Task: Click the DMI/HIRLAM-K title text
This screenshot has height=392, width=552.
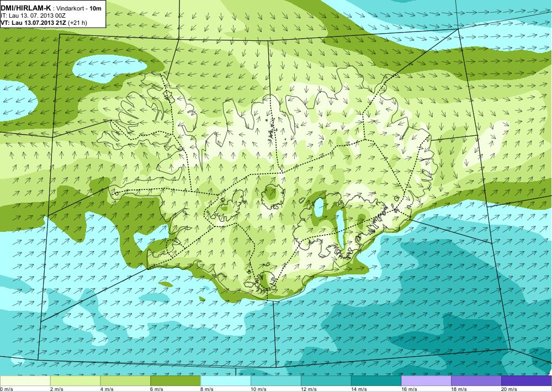Action: pyautogui.click(x=26, y=8)
